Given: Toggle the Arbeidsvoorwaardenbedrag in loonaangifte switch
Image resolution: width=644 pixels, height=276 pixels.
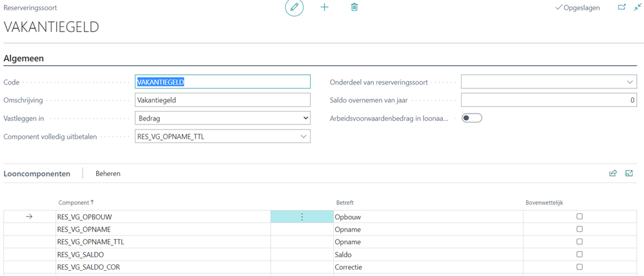Looking at the screenshot, I should [x=472, y=118].
